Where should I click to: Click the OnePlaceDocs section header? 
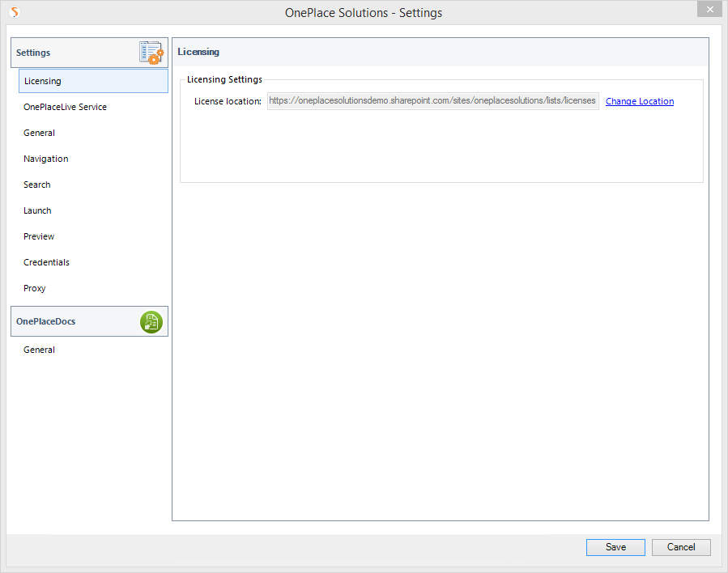(90, 321)
